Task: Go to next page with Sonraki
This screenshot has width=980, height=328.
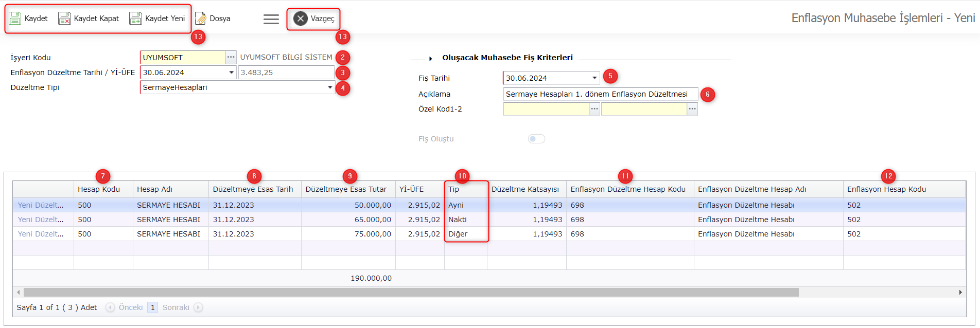Action: (x=182, y=307)
